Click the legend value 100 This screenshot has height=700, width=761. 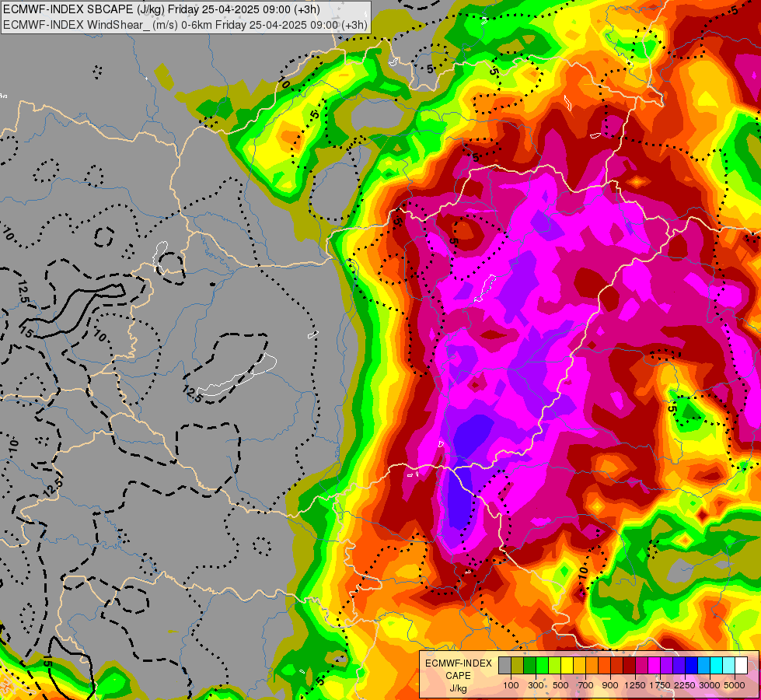[511, 685]
